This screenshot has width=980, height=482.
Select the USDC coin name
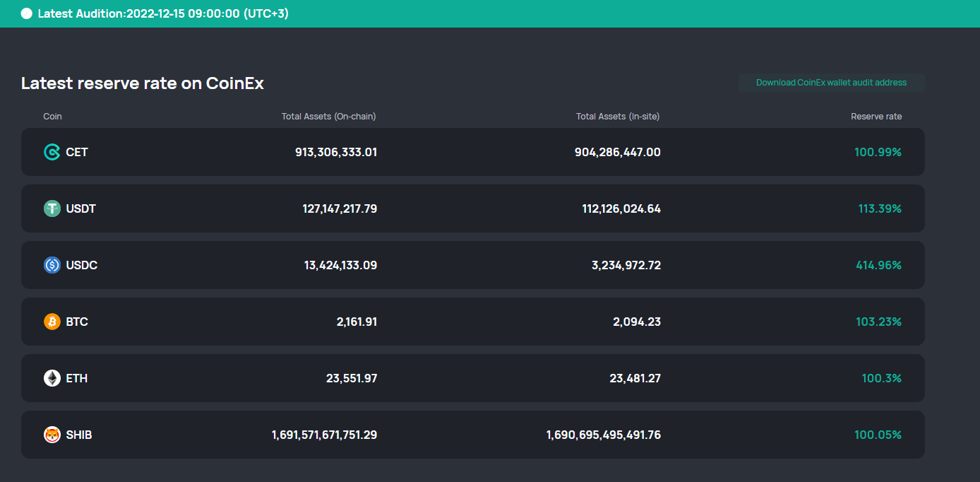82,265
